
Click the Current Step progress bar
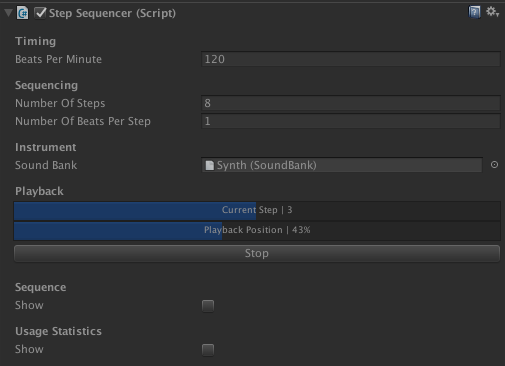point(257,211)
